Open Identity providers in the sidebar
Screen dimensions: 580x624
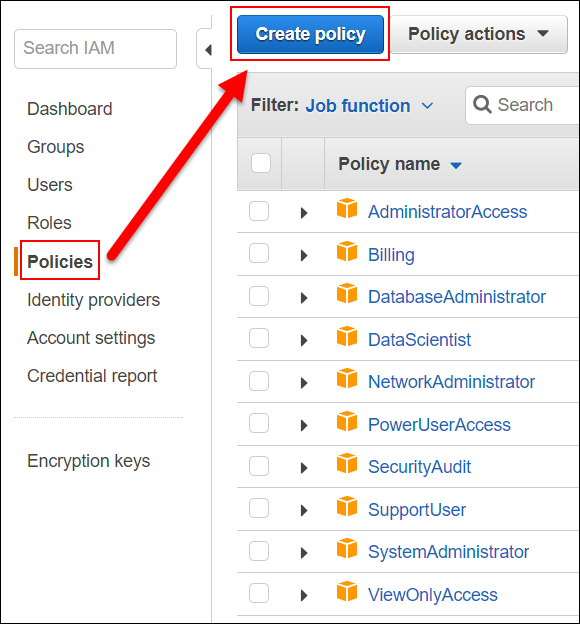pyautogui.click(x=94, y=300)
